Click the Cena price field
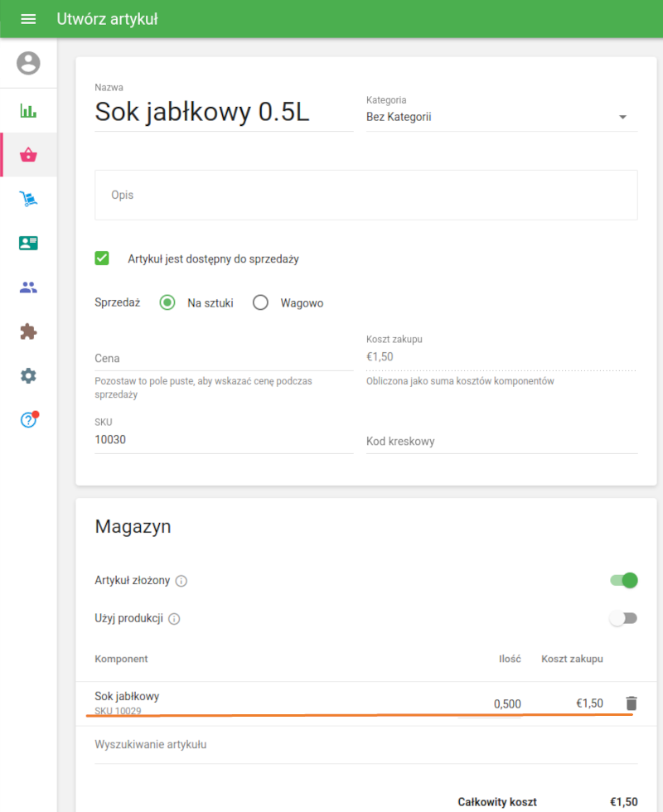Screen dimensions: 663x812 (x=224, y=359)
